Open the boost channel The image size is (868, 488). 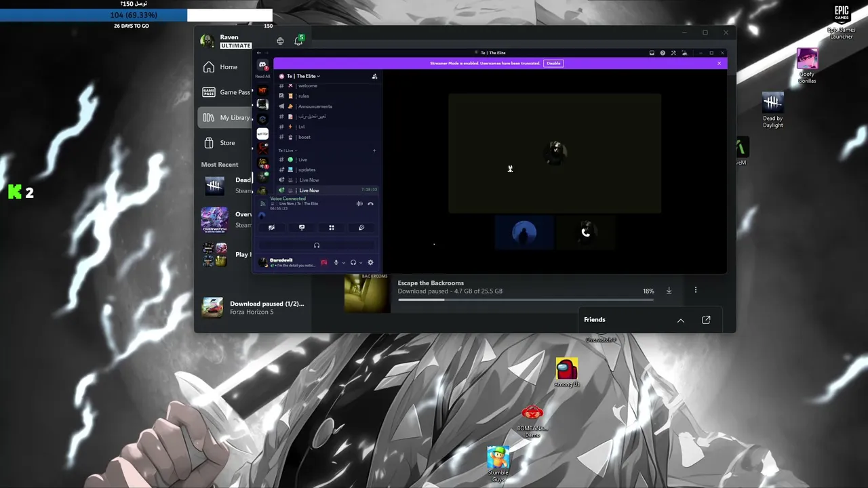click(x=328, y=137)
